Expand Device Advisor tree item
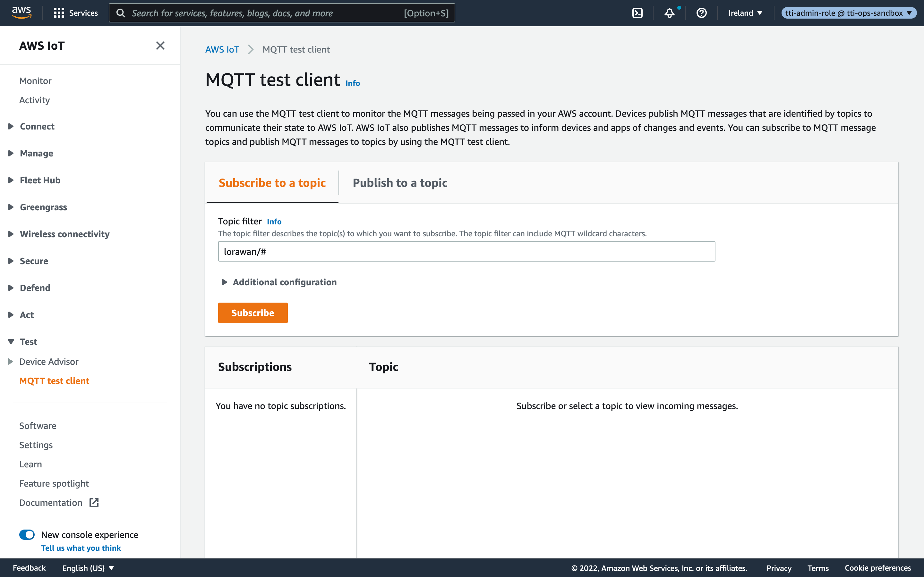 pos(10,361)
